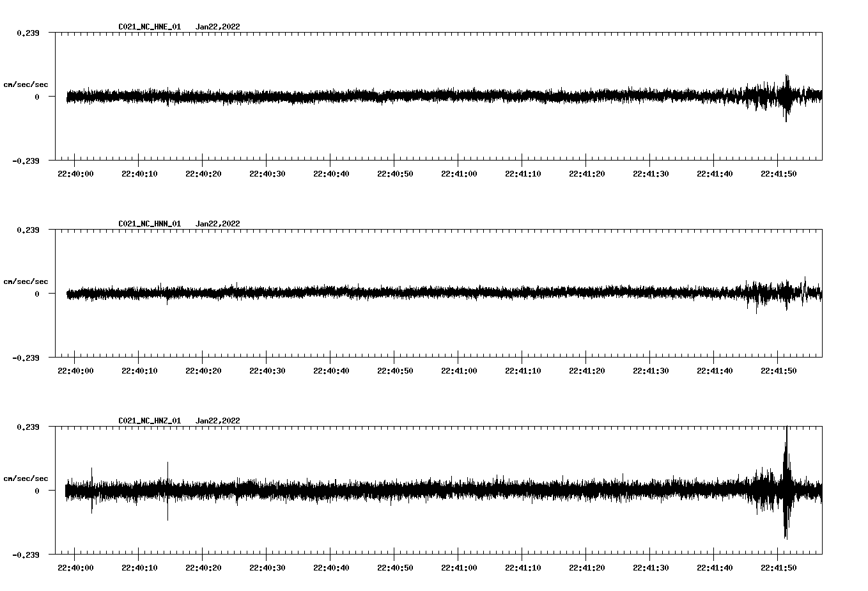Click the 22:40:40 time label under HNZ plot

pyautogui.click(x=331, y=568)
